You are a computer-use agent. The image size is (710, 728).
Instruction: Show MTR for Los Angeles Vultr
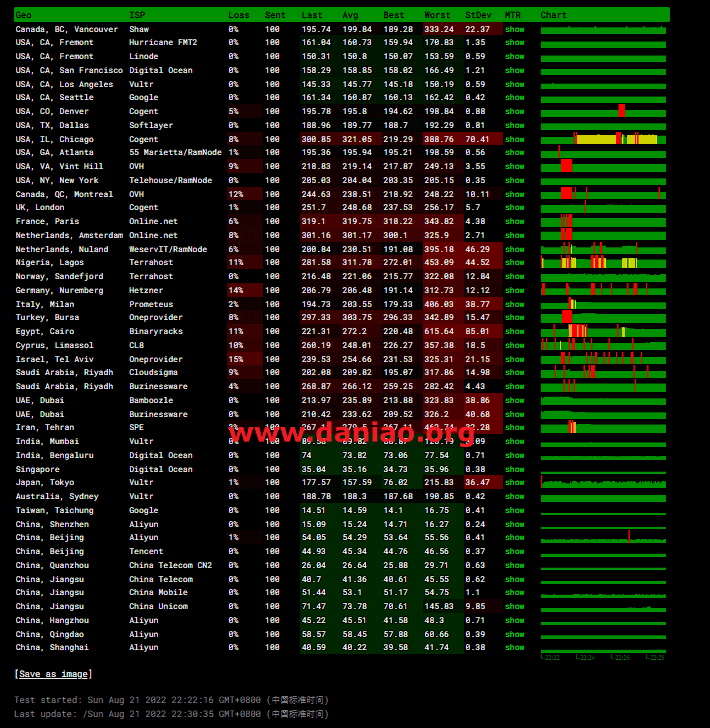click(x=515, y=84)
